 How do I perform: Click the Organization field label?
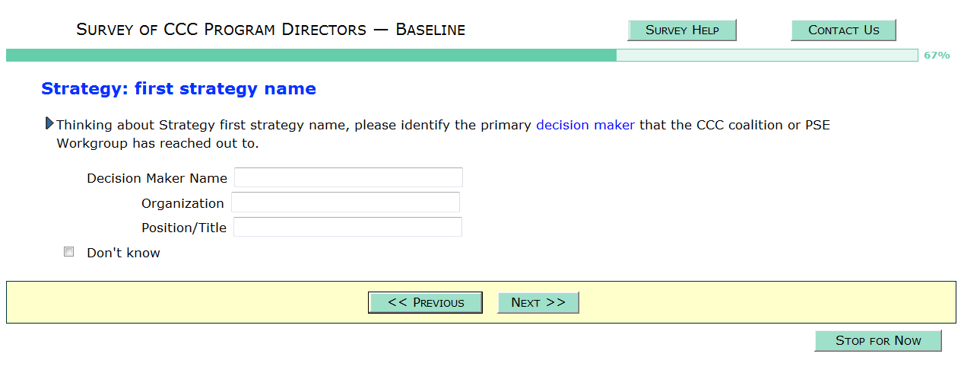(x=182, y=203)
